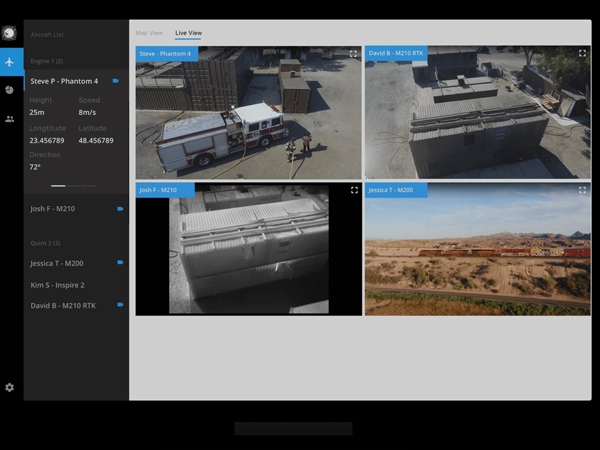Expand Steve - Phantom 4 feed to fullscreen

point(354,53)
